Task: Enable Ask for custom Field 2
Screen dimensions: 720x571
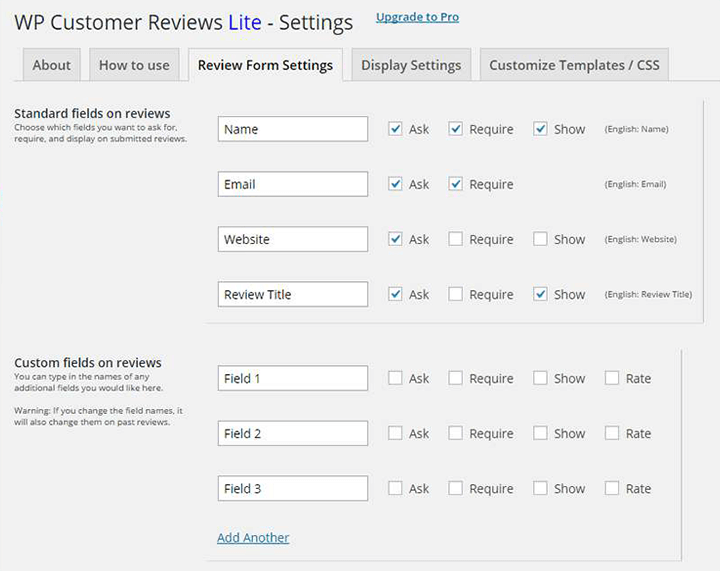Action: [395, 433]
